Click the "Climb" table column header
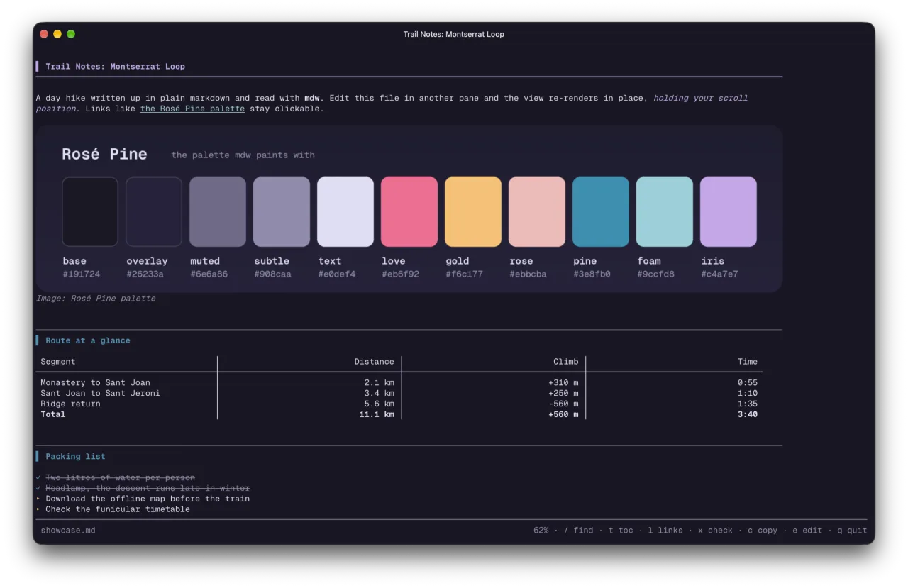This screenshot has width=908, height=588. [x=566, y=362]
